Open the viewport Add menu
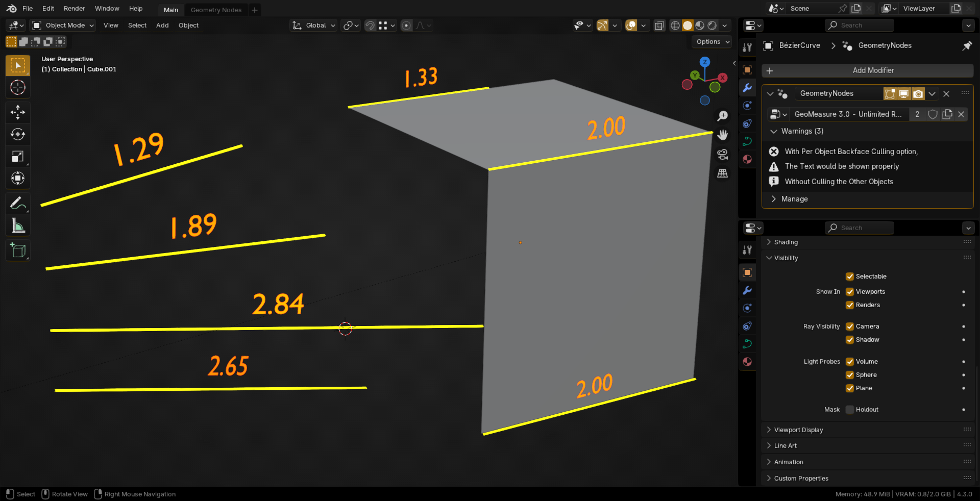 (x=162, y=26)
